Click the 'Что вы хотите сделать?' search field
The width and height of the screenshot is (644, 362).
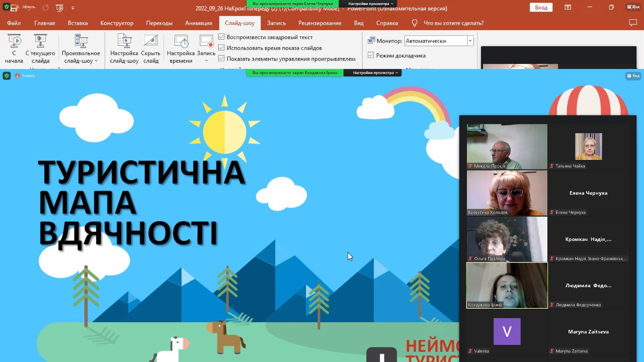[x=453, y=23]
